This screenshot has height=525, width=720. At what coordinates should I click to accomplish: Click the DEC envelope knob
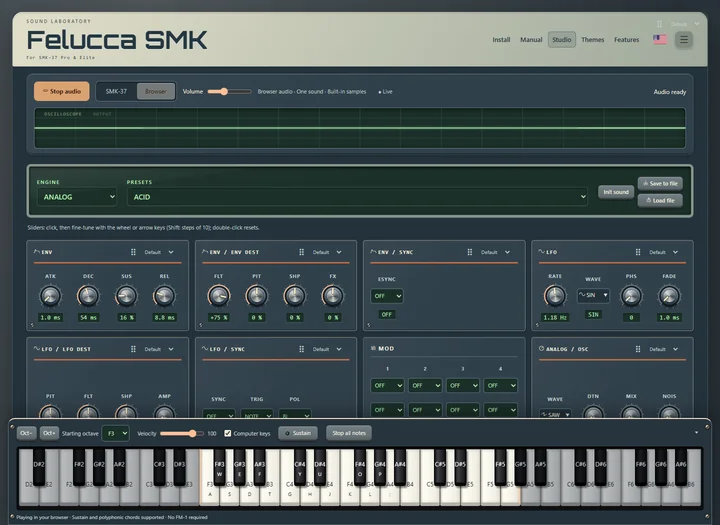88,296
